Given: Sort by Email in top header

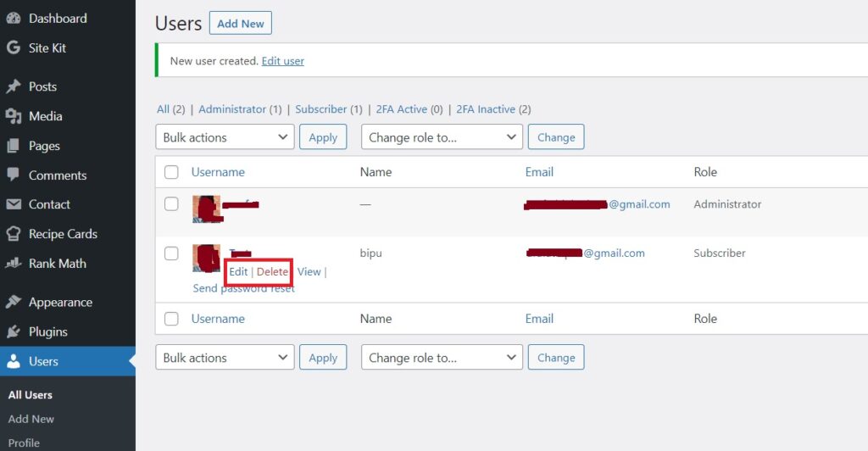Looking at the screenshot, I should coord(539,172).
